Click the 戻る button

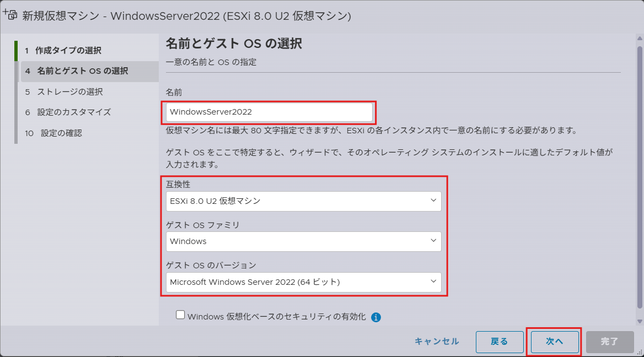coord(500,342)
